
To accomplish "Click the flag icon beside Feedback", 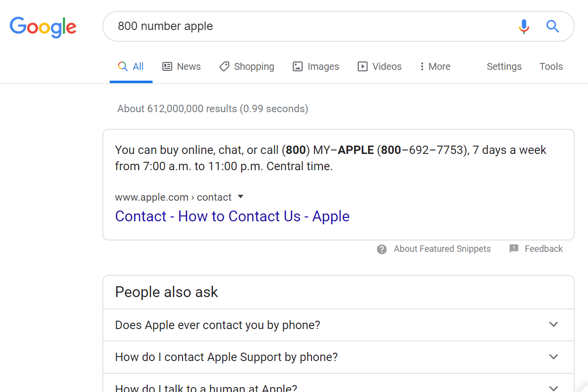I will (x=514, y=249).
